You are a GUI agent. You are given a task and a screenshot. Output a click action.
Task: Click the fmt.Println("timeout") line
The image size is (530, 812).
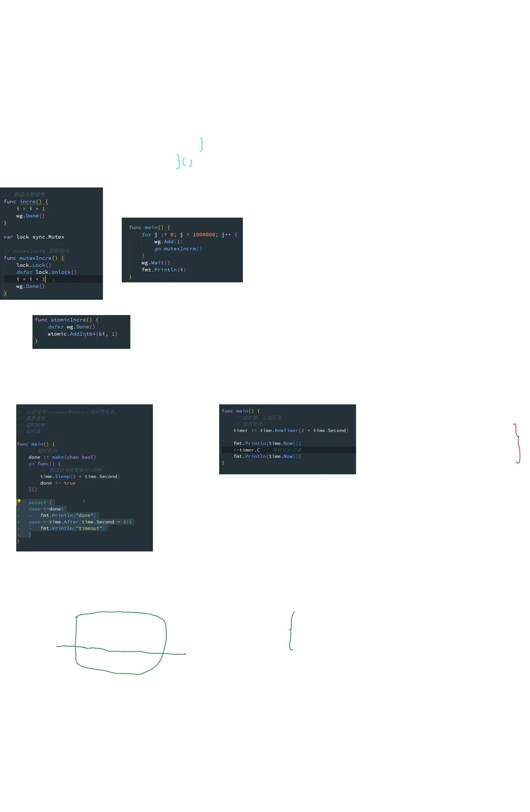click(73, 528)
